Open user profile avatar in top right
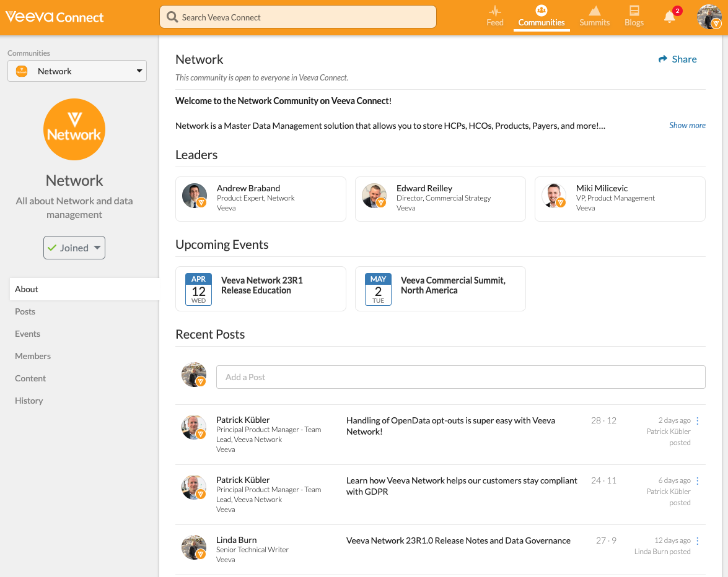The image size is (728, 577). [709, 17]
